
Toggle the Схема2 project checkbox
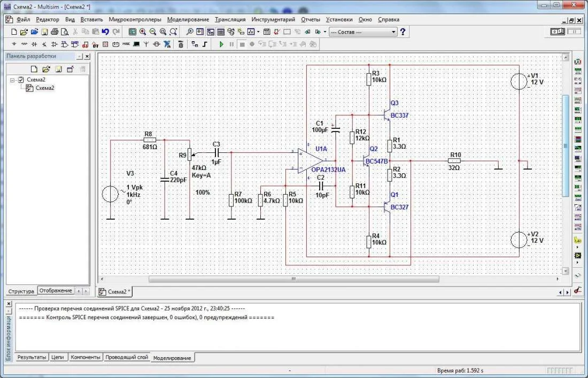coord(21,80)
